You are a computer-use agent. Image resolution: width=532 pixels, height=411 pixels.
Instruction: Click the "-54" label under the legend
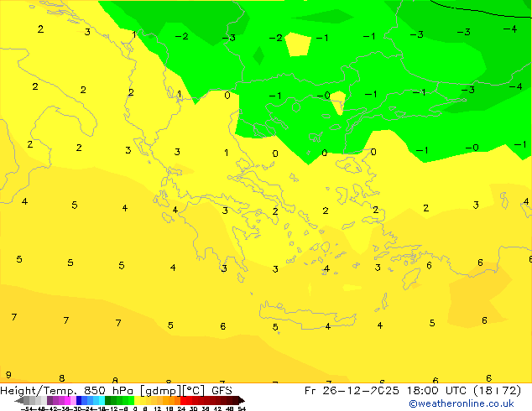27,409
